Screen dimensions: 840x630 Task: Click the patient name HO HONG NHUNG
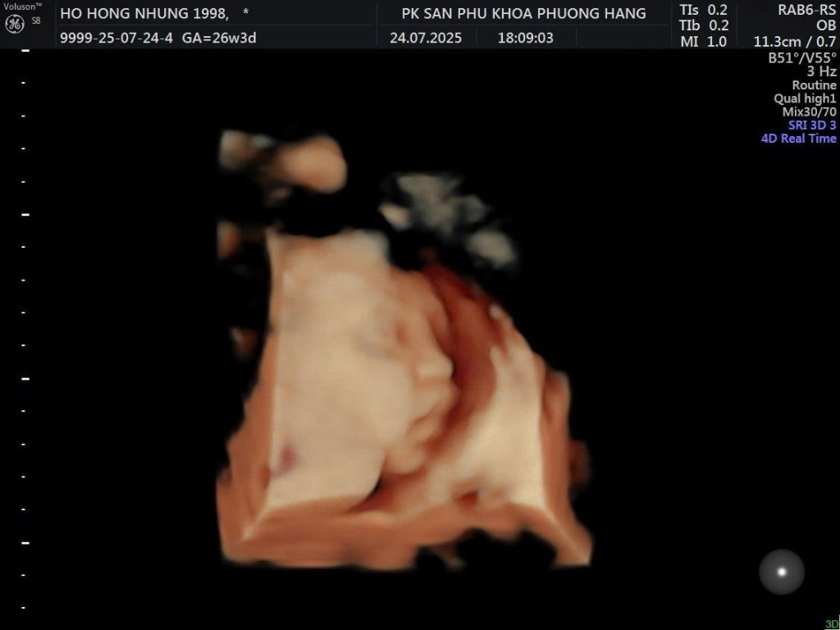click(144, 13)
